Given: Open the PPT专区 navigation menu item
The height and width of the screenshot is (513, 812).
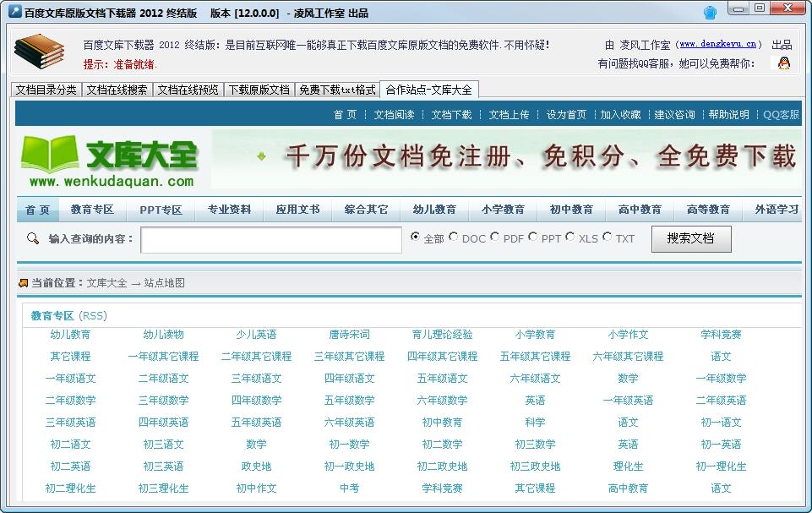Looking at the screenshot, I should [161, 210].
